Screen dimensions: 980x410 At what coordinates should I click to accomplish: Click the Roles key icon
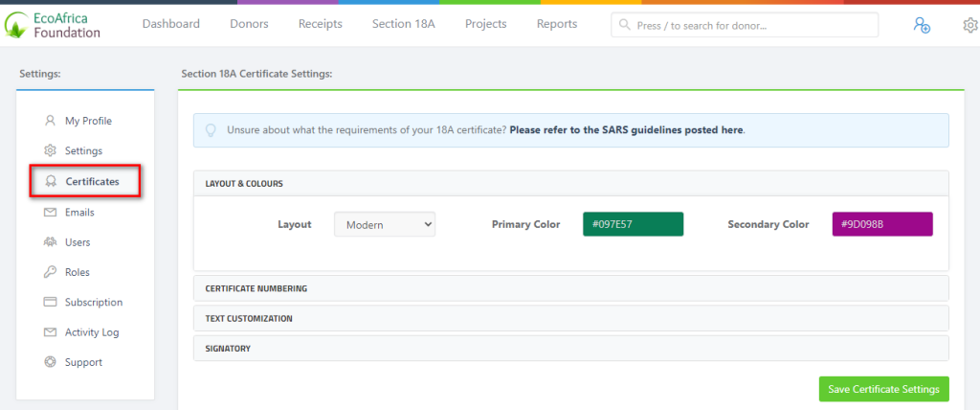(50, 272)
